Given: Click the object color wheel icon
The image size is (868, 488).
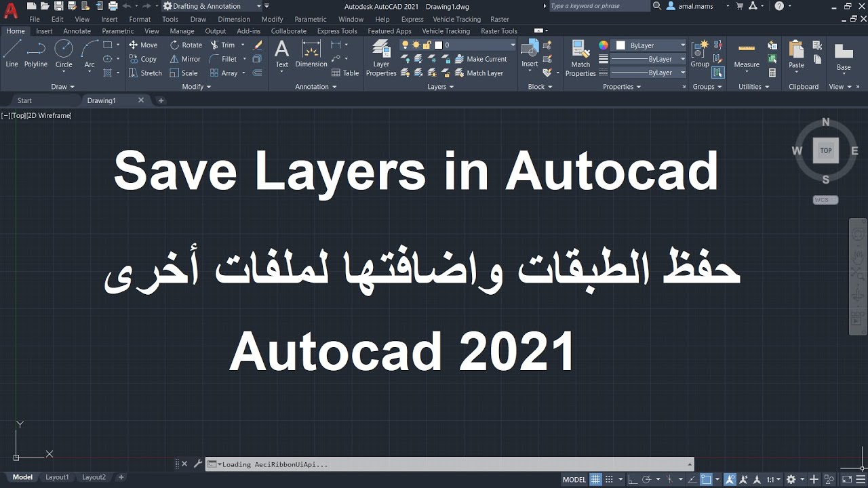Looking at the screenshot, I should (x=604, y=45).
